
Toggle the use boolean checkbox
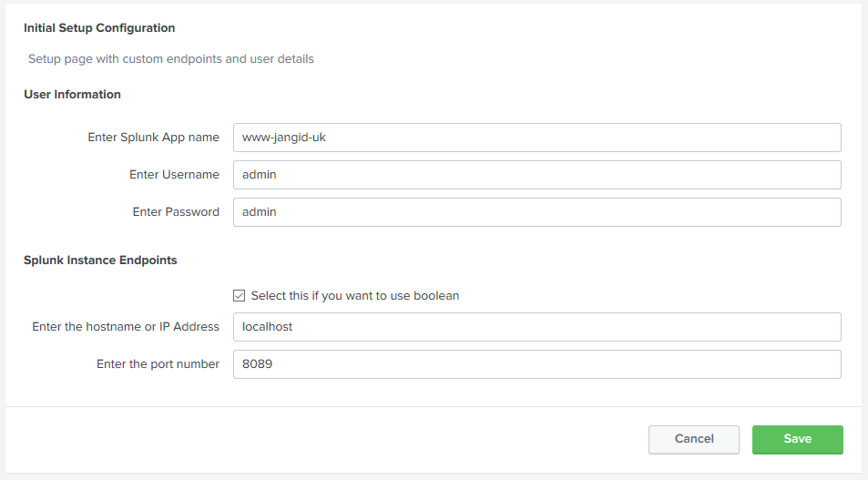pos(240,296)
